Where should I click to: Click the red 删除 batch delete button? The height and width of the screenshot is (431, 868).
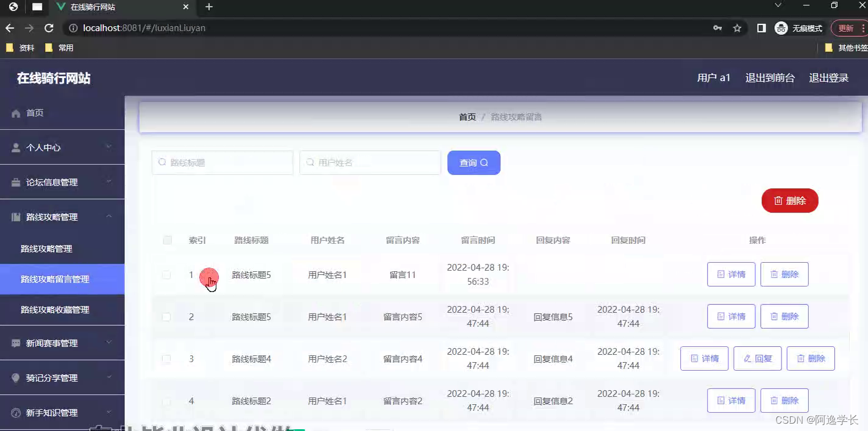790,201
